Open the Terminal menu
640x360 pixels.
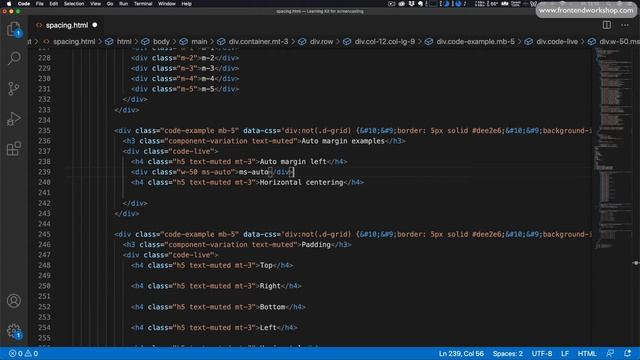(x=143, y=4)
